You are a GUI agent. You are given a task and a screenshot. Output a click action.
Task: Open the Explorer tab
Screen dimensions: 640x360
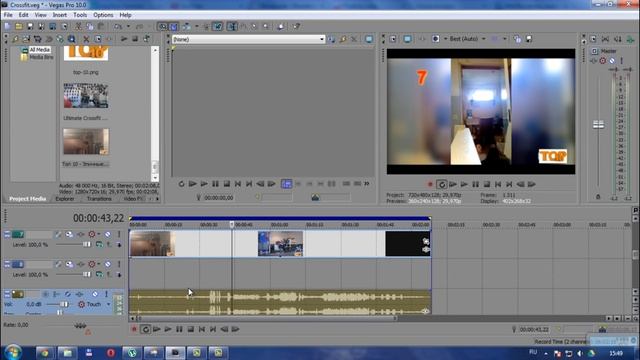64,199
